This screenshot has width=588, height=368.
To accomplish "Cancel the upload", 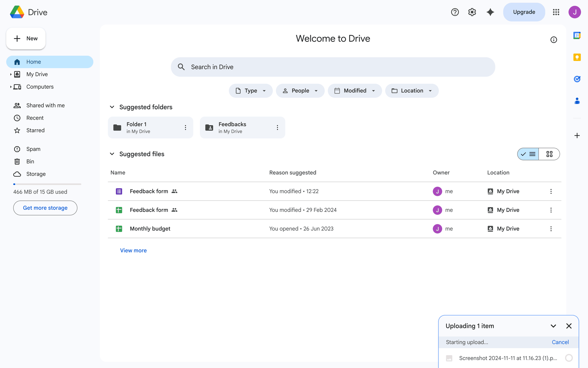I will pyautogui.click(x=560, y=342).
